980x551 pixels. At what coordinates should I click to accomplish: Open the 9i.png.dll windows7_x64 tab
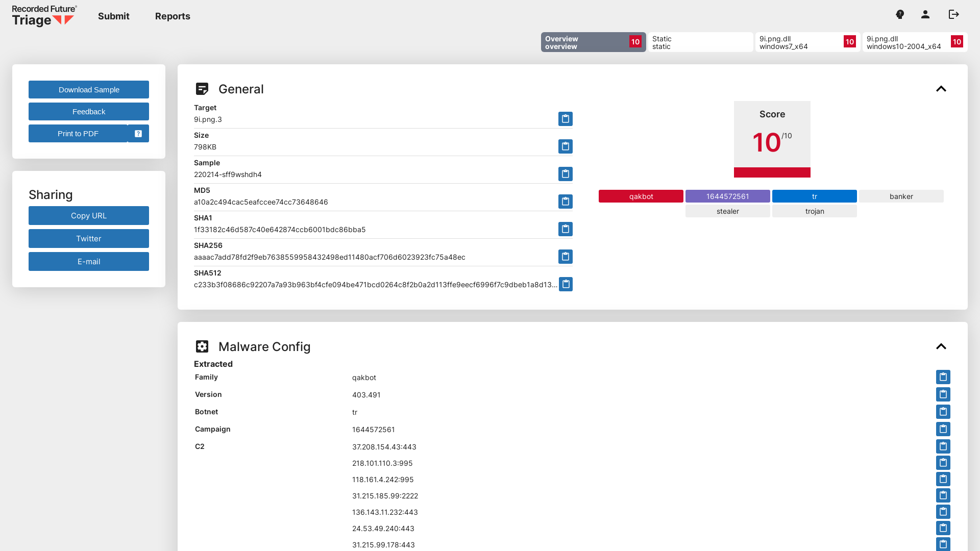tap(808, 42)
